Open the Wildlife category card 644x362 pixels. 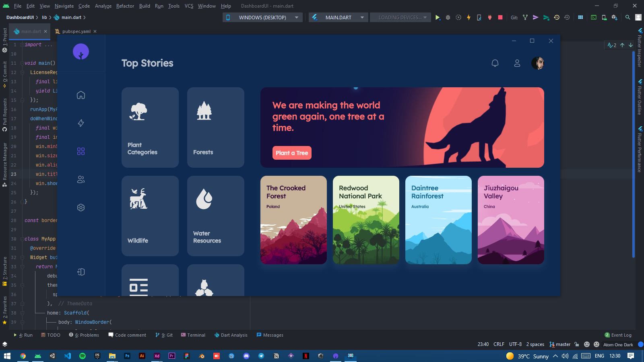pyautogui.click(x=150, y=216)
